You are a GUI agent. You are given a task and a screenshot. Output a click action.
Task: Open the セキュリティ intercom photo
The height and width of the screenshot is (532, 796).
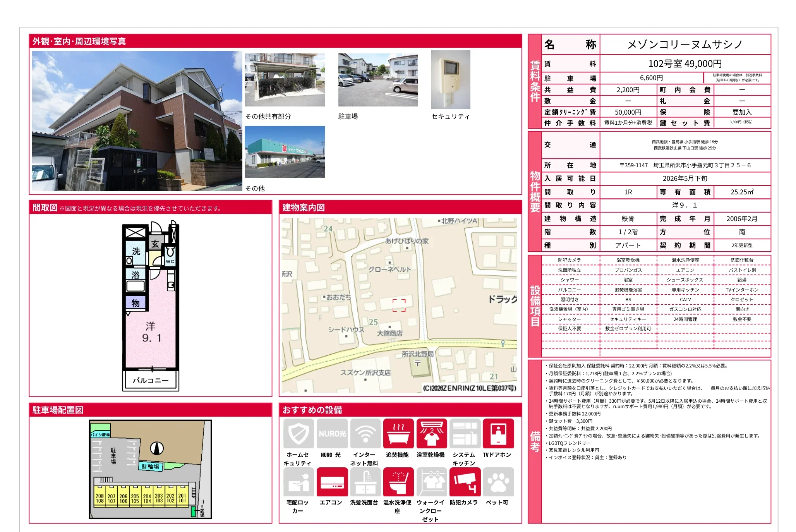(451, 80)
